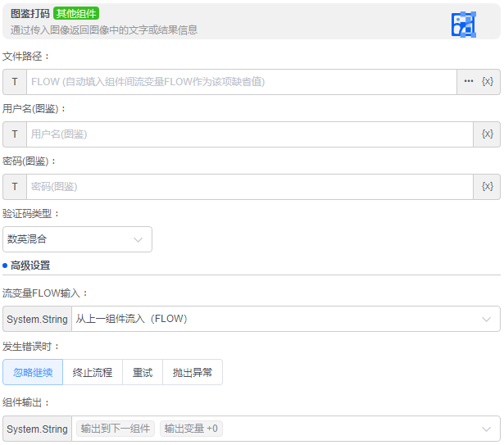This screenshot has width=504, height=445.
Task: Toggle T text mode for 文件路径
Action: click(x=15, y=82)
